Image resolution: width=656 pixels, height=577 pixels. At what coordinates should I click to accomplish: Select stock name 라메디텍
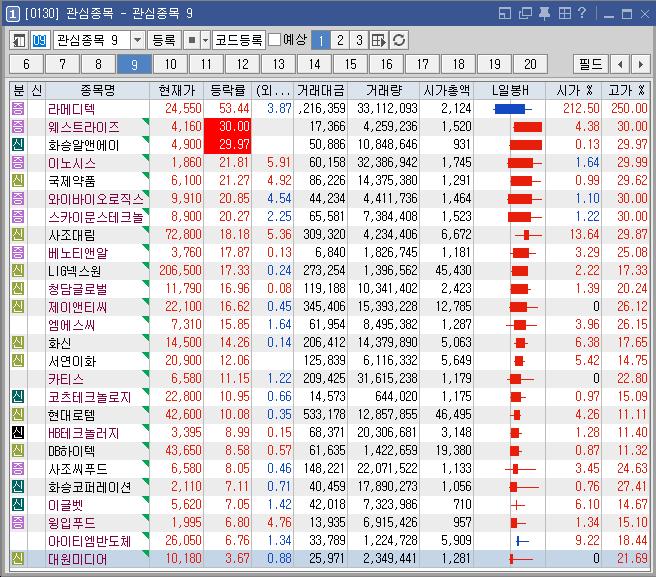72,109
